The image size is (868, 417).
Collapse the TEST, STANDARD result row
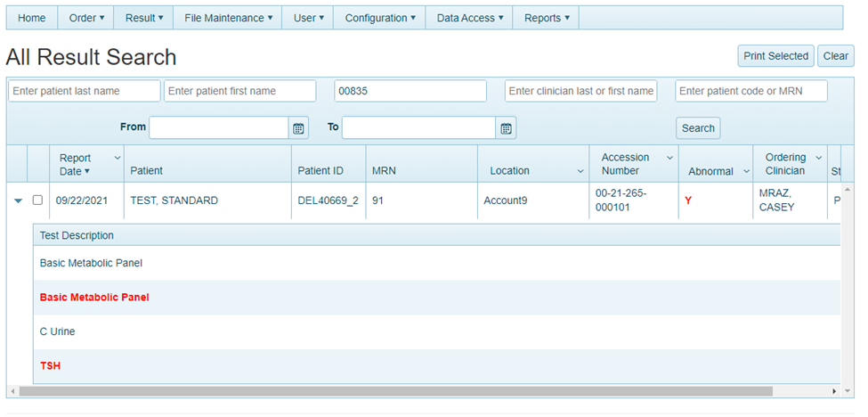coord(18,201)
